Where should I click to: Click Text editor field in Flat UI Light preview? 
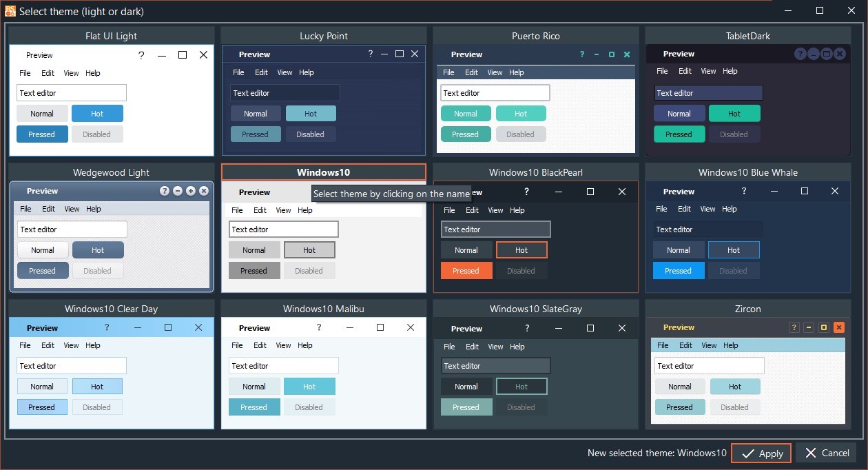[72, 93]
